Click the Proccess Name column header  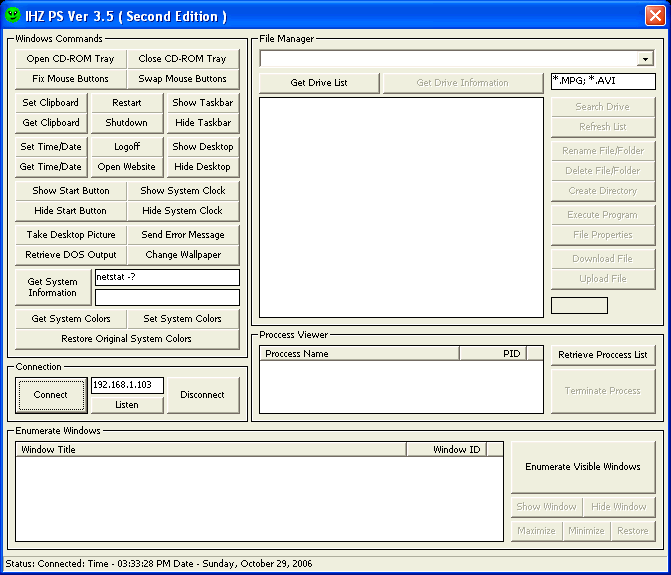(359, 354)
